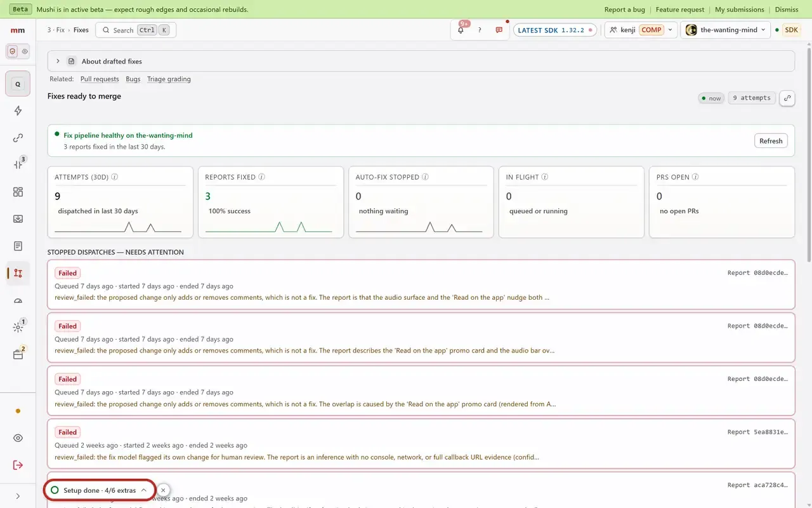The height and width of the screenshot is (508, 812).
Task: Open the Reports Fixed card showing 3
Action: (271, 202)
